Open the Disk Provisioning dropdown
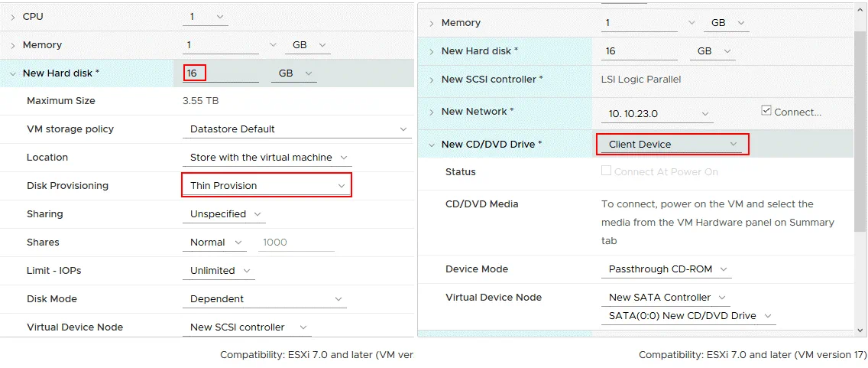The height and width of the screenshot is (368, 868). pos(266,185)
